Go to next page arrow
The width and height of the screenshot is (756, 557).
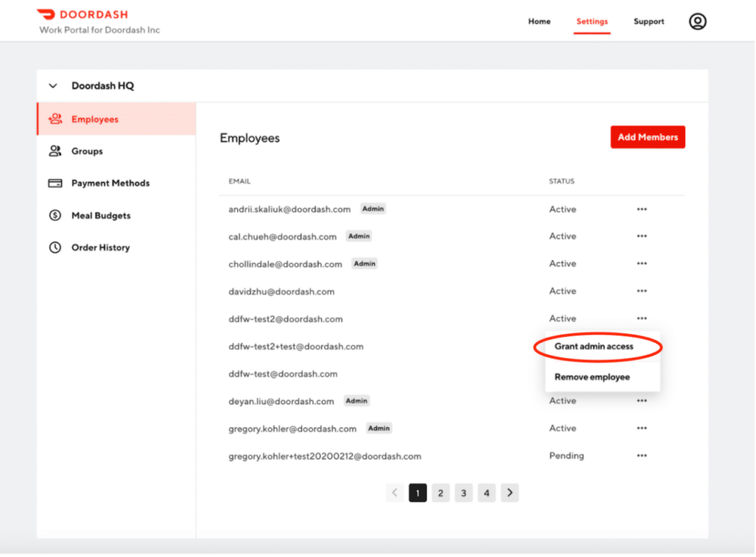(x=509, y=493)
